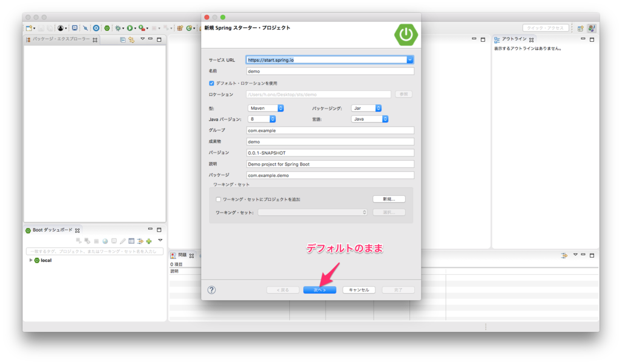Screen dimensions: 622x364
Task: Click the Description field Demo project for Spring Boot
Action: tap(330, 164)
